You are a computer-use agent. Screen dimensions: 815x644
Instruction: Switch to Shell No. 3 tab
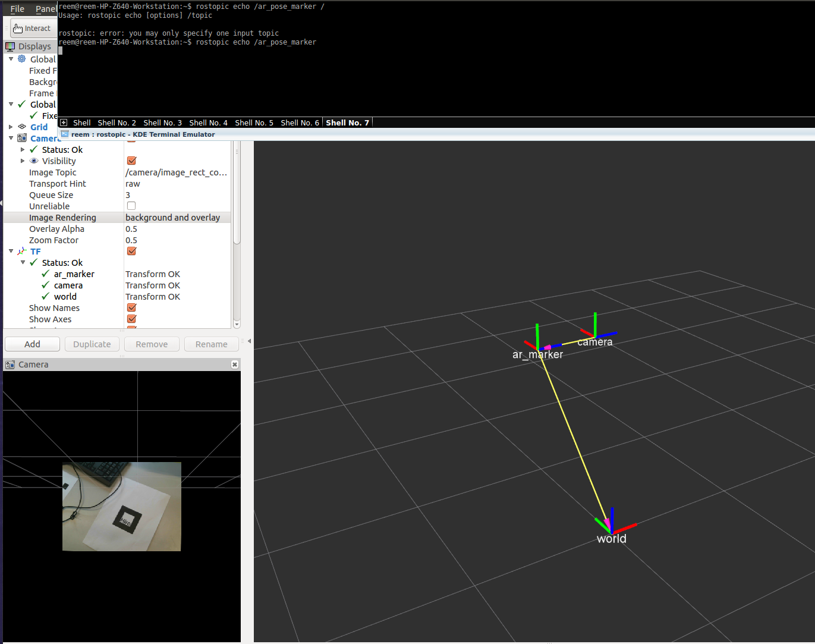point(162,122)
